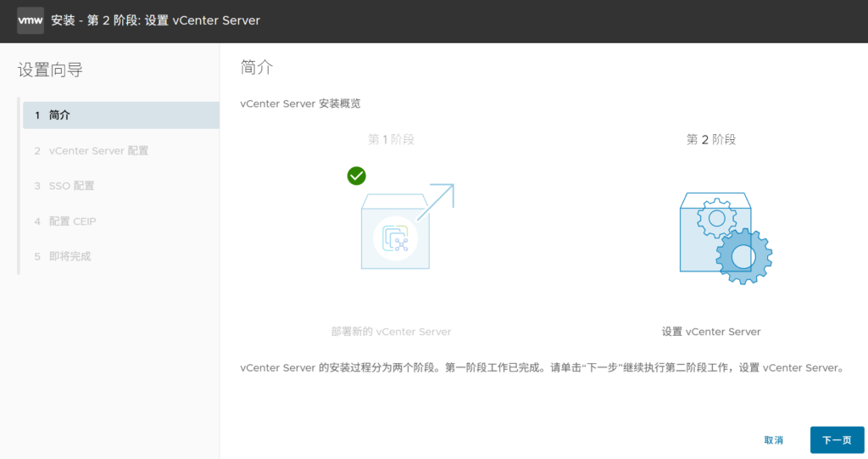Click the vCenter Server 安装概览 text
This screenshot has width=868, height=459.
pyautogui.click(x=300, y=104)
